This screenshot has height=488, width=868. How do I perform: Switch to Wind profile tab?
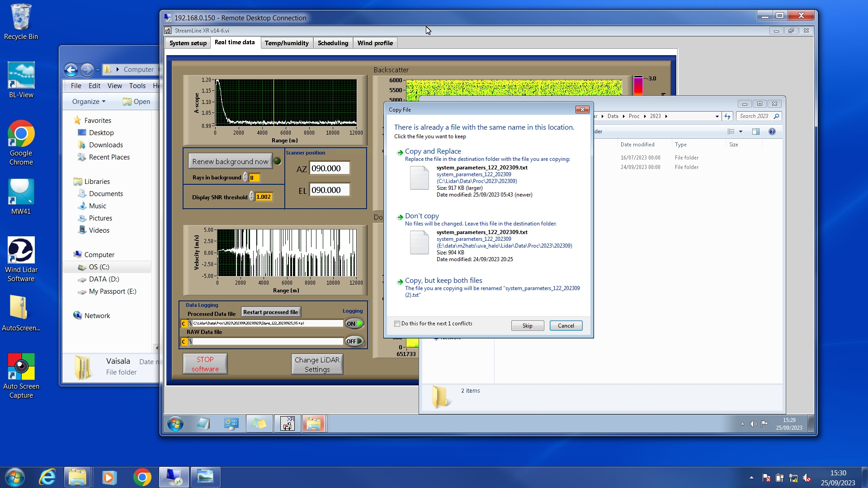point(375,43)
